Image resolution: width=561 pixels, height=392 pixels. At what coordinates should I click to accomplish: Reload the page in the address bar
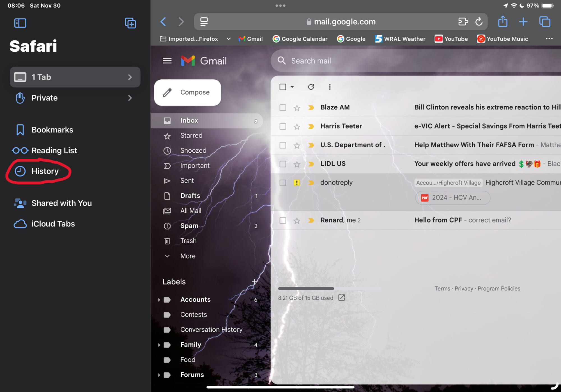pos(479,22)
